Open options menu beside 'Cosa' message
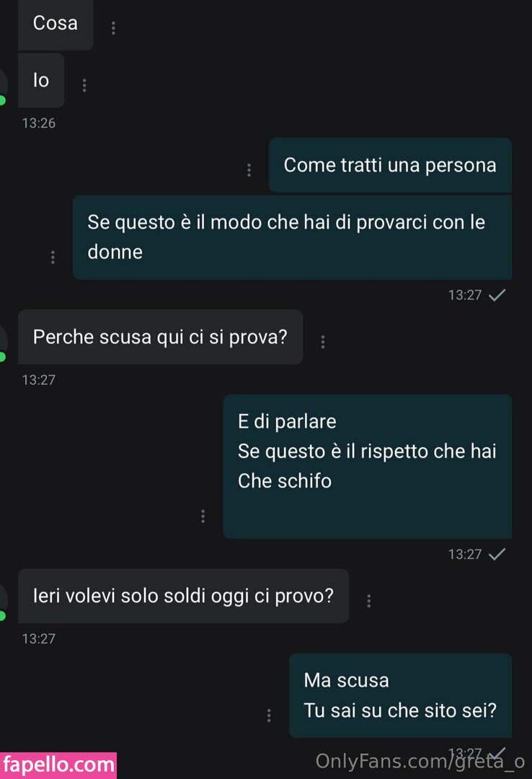Image resolution: width=532 pixels, height=779 pixels. tap(113, 28)
